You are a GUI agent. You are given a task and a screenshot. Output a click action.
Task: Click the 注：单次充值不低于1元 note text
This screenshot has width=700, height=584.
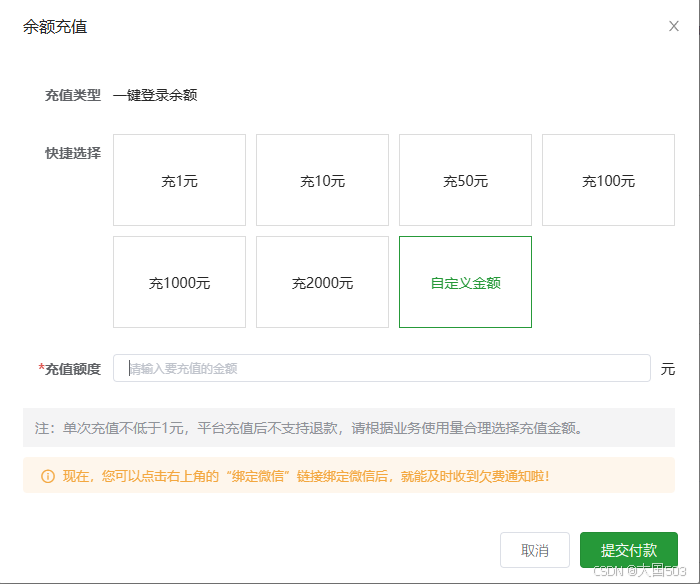[x=309, y=428]
